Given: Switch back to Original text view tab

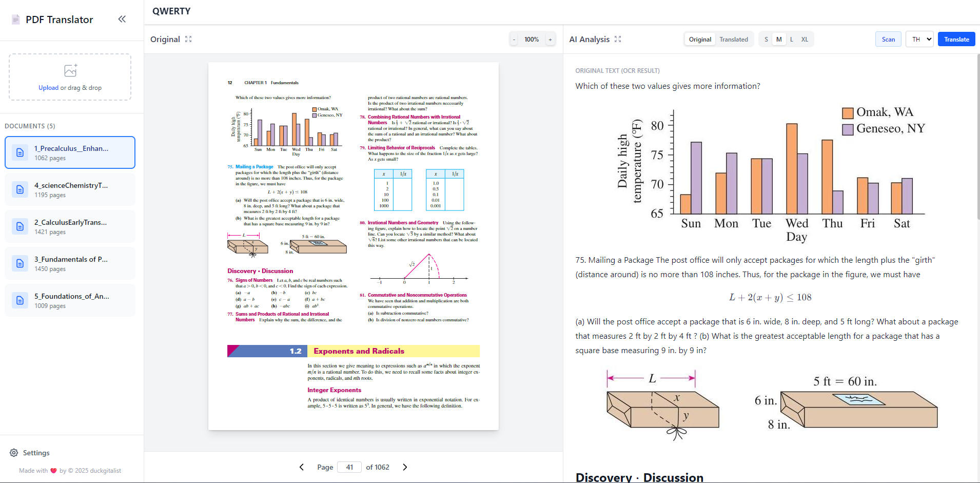Looking at the screenshot, I should coord(699,39).
